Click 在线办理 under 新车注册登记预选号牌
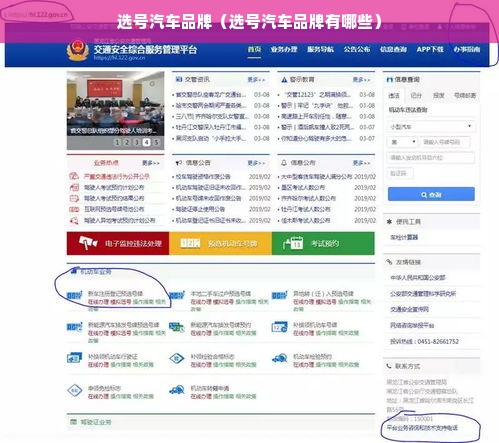The height and width of the screenshot is (443, 499). (98, 302)
